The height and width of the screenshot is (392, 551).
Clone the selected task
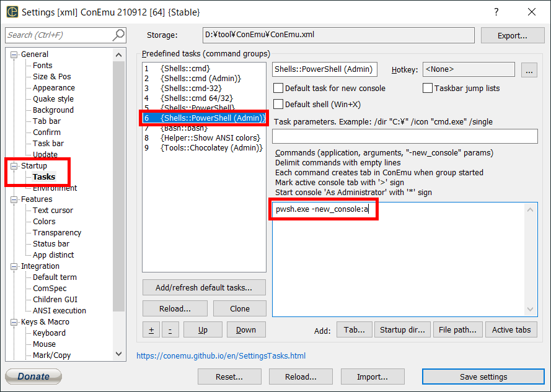click(x=240, y=309)
